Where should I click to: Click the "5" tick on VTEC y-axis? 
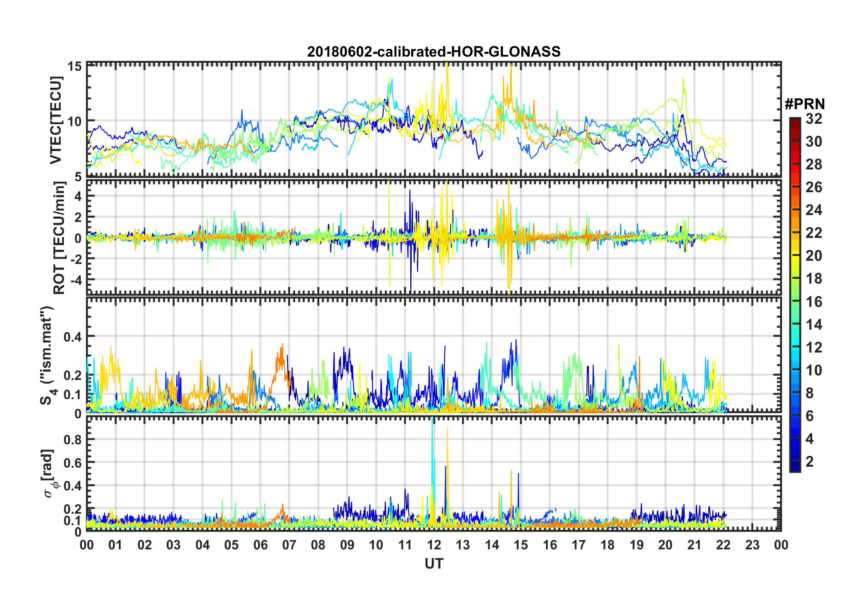[78, 177]
